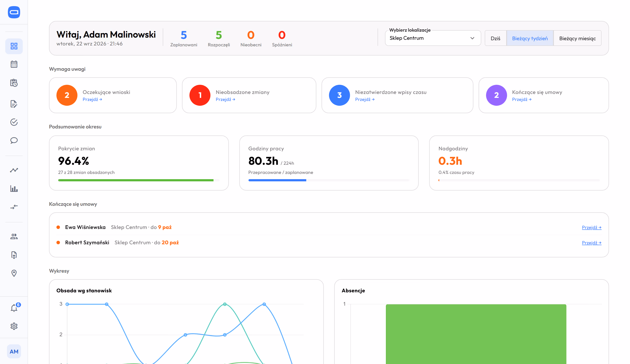Image resolution: width=630 pixels, height=364 pixels.
Task: Click the "96.4%" coverage value
Action: click(73, 161)
